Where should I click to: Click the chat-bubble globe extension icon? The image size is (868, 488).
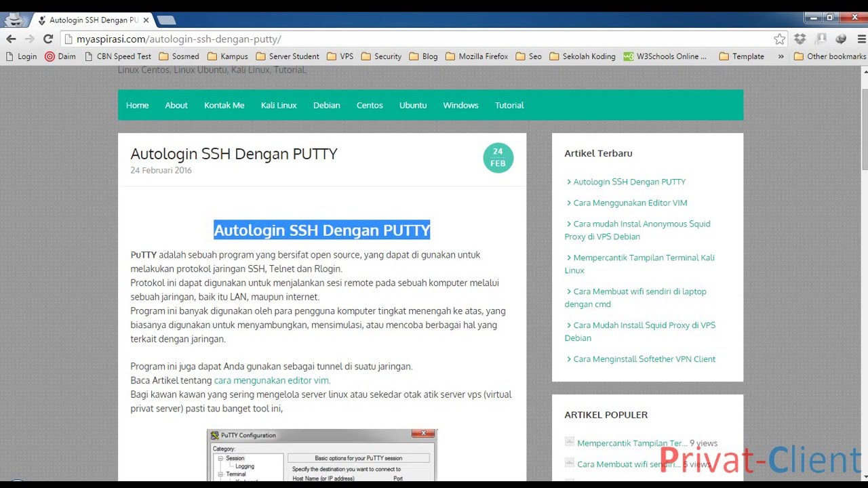tap(842, 39)
